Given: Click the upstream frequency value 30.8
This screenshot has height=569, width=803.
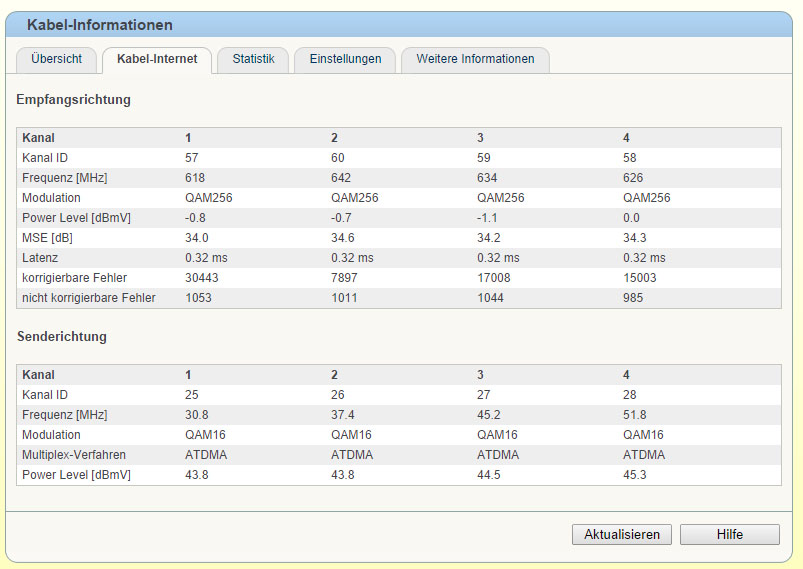Looking at the screenshot, I should [196, 415].
